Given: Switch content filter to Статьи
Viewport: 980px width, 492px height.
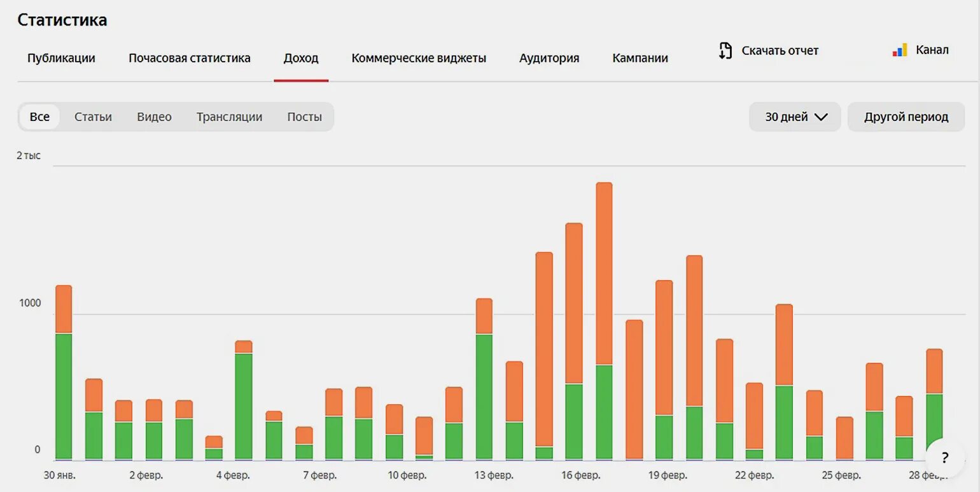Looking at the screenshot, I should point(92,116).
